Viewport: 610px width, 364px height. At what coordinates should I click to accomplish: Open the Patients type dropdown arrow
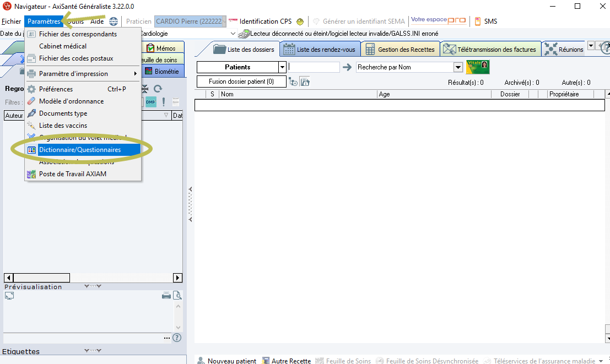click(x=283, y=67)
